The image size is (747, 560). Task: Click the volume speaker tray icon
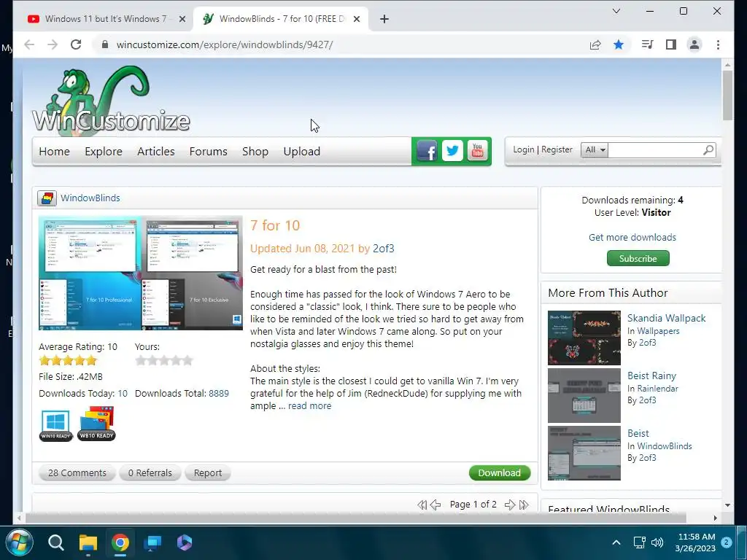657,542
